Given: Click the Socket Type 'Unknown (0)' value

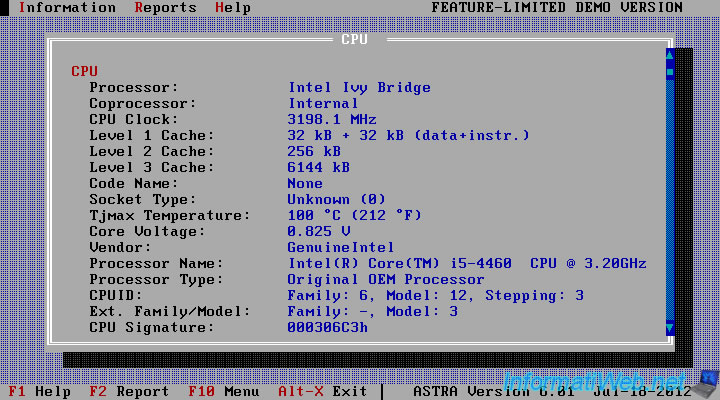Looking at the screenshot, I should point(337,199).
